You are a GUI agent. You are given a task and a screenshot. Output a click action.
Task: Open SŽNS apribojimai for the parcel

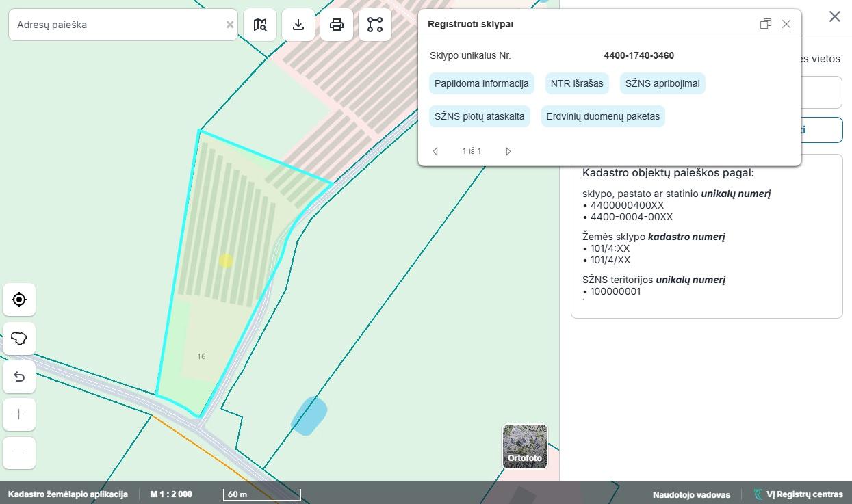point(662,83)
